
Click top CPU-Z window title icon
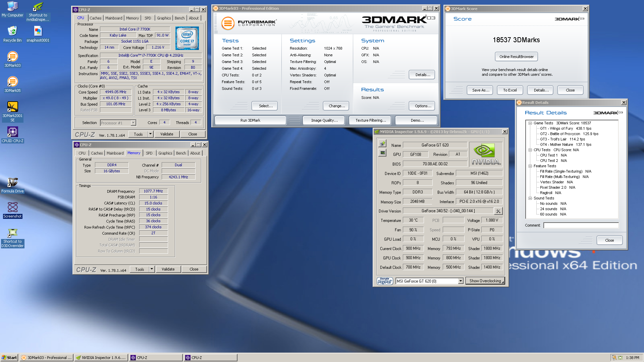[x=75, y=10]
